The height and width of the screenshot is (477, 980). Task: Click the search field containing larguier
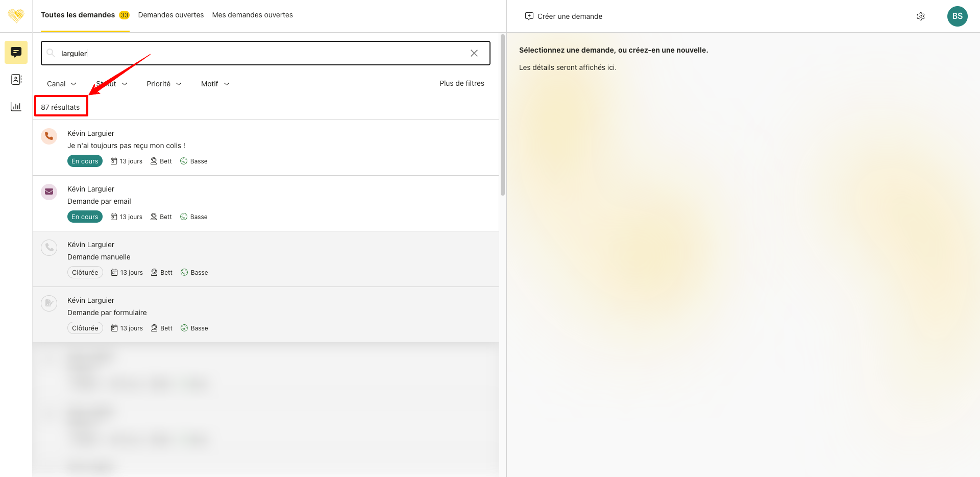[255, 53]
